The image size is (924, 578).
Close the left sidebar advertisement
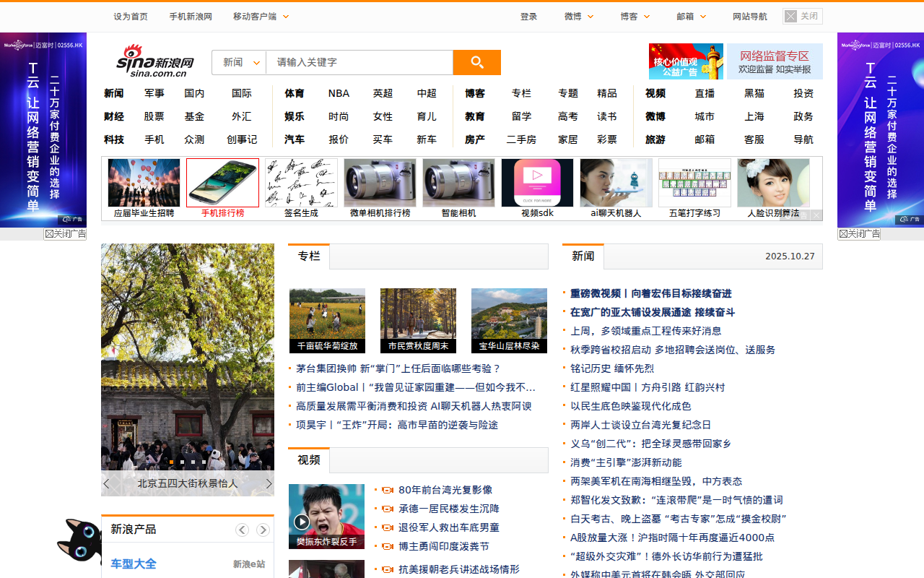(x=65, y=233)
